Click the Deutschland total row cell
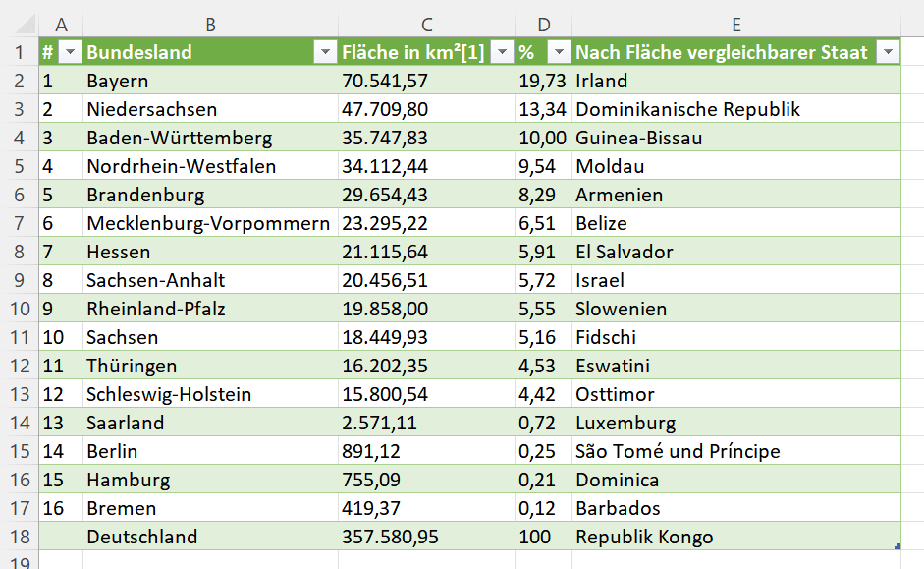This screenshot has height=569, width=924. click(210, 537)
